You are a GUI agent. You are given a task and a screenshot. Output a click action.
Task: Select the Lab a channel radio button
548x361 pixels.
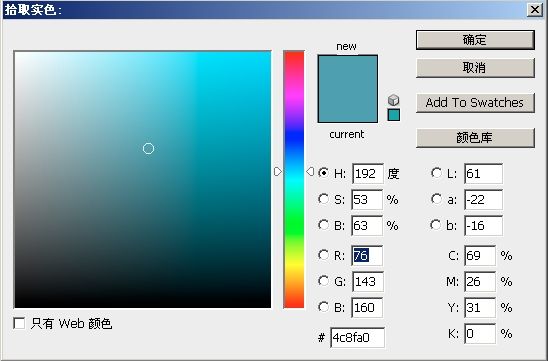tap(436, 199)
